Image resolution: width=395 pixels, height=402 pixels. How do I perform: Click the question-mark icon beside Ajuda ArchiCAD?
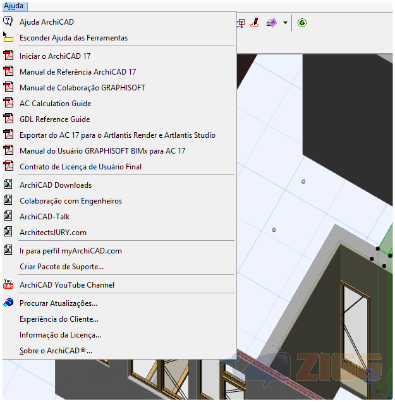click(8, 21)
